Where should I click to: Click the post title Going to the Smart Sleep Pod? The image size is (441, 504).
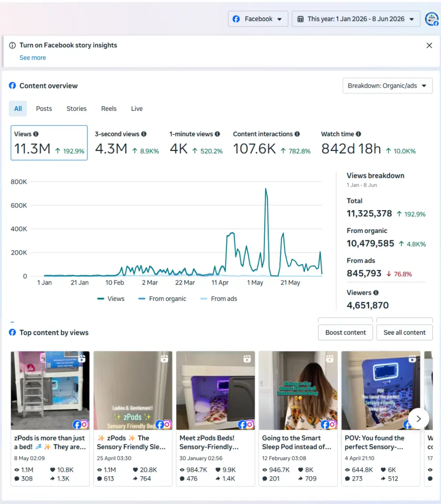(296, 442)
